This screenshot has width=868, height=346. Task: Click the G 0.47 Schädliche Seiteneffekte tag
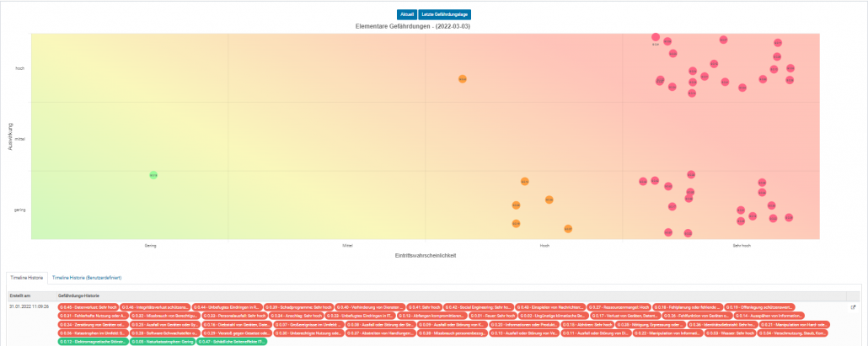coord(234,342)
